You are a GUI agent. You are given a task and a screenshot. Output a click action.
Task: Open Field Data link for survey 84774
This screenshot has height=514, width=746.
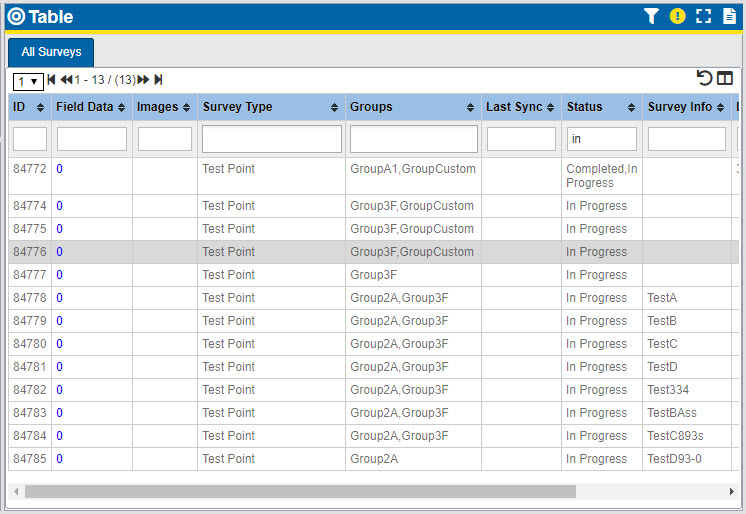[x=59, y=206]
